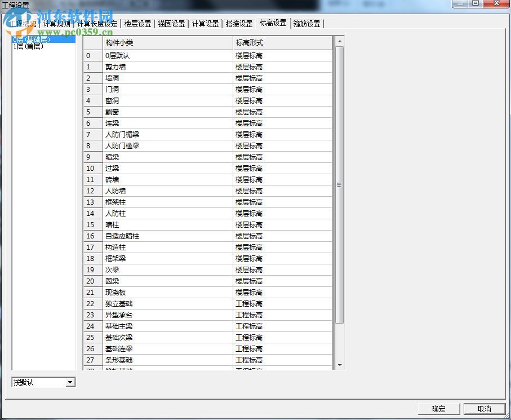Click 工程标高 value for 独立基础 row

pyautogui.click(x=283, y=304)
